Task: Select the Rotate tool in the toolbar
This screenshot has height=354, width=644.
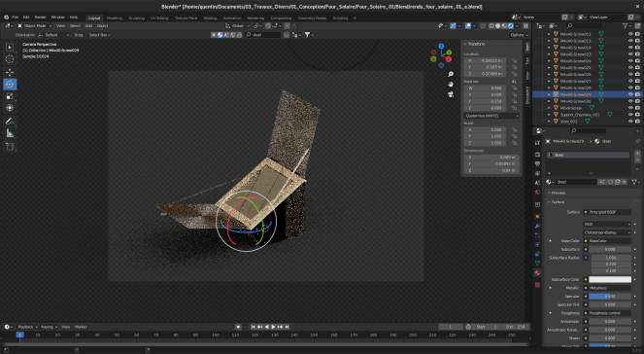Action: pos(10,85)
